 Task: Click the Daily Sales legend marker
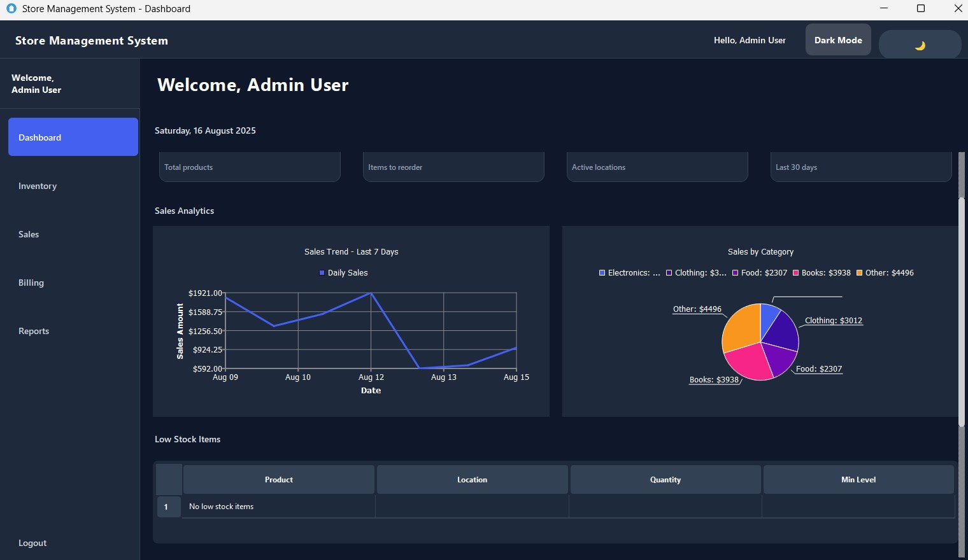click(322, 273)
